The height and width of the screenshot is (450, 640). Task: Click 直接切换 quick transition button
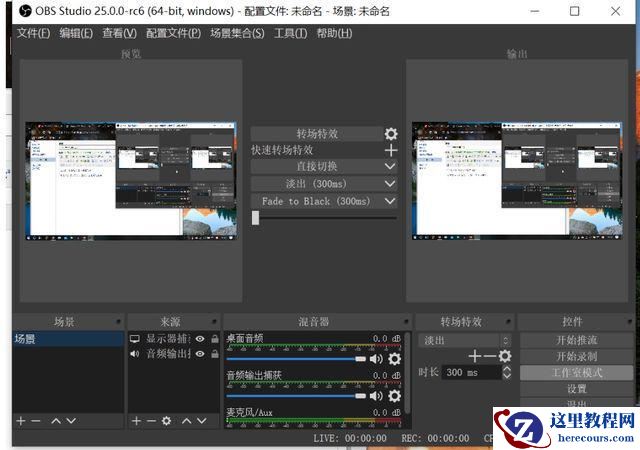pos(317,166)
